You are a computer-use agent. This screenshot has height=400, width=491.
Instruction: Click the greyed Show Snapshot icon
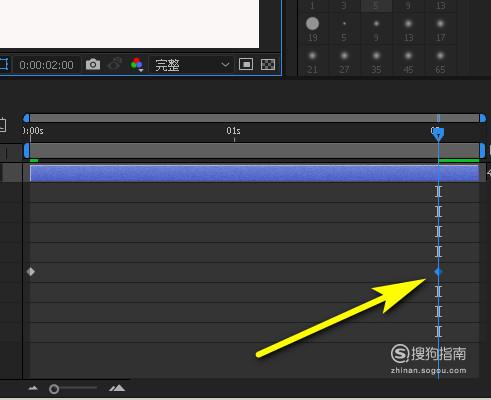pyautogui.click(x=115, y=64)
